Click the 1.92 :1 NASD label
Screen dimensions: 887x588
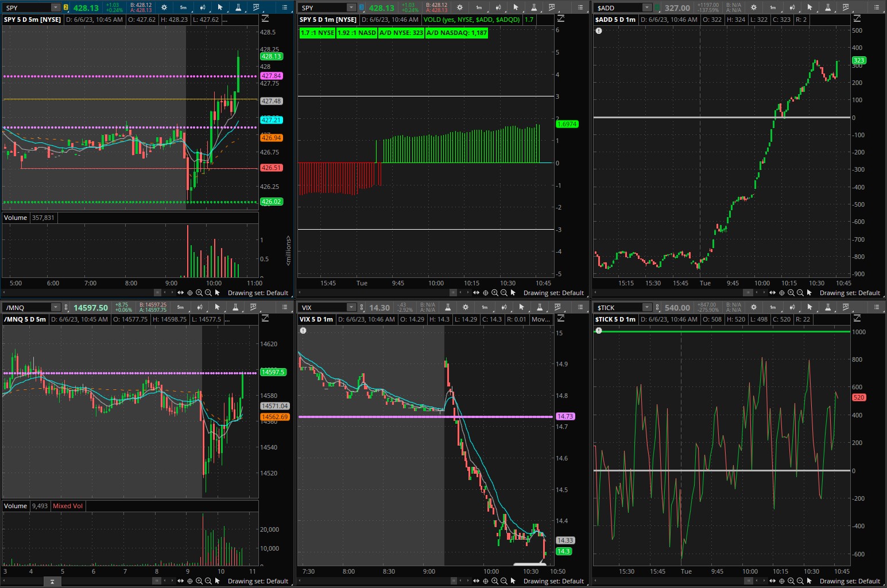tap(357, 33)
